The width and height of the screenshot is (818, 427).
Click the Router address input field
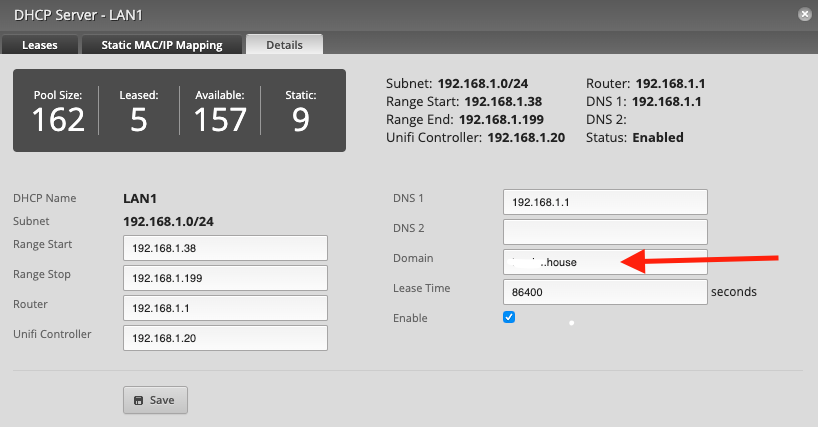(225, 308)
